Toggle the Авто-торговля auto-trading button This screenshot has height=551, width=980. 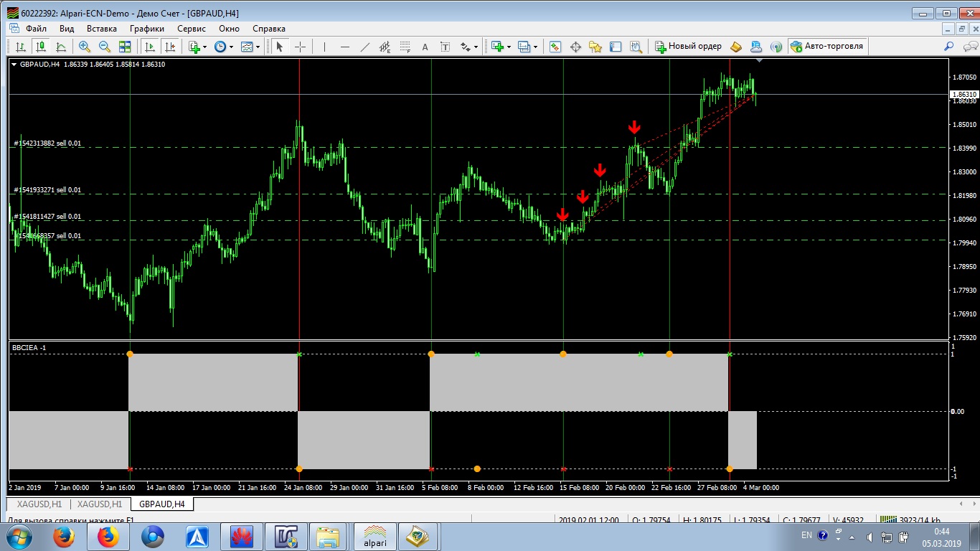click(x=828, y=47)
